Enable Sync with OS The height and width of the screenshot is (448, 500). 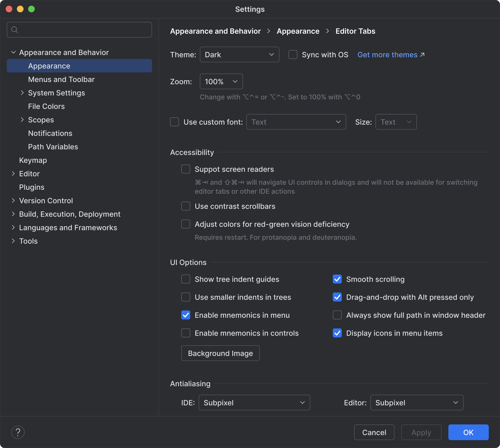[293, 54]
